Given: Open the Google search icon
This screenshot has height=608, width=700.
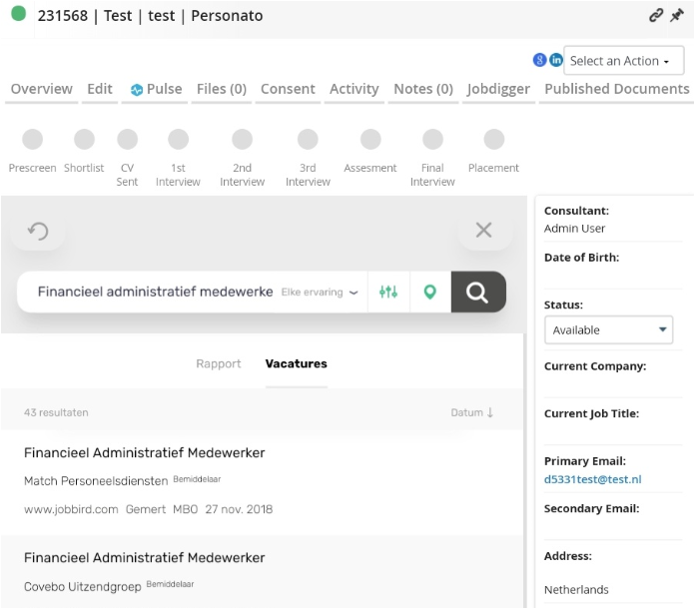Looking at the screenshot, I should (x=539, y=60).
